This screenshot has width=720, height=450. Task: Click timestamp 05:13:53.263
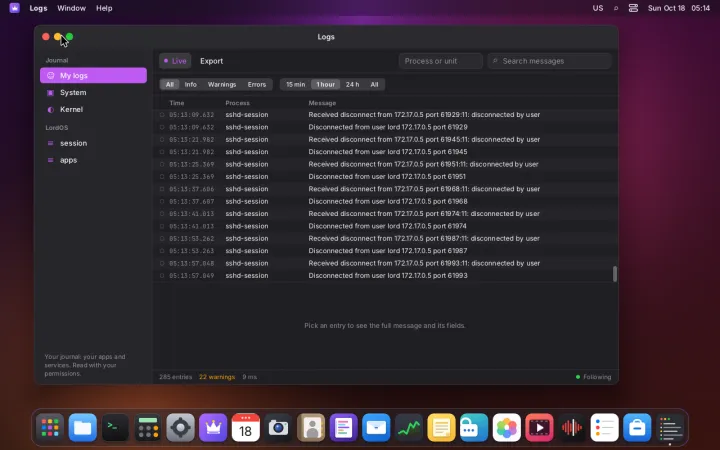click(191, 251)
